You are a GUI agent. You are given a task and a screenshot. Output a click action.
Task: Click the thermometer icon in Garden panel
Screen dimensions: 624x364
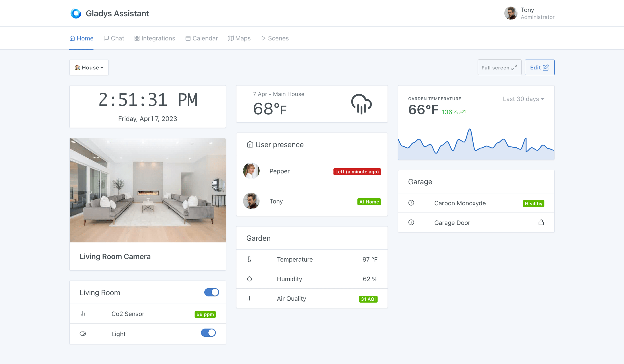(x=249, y=259)
